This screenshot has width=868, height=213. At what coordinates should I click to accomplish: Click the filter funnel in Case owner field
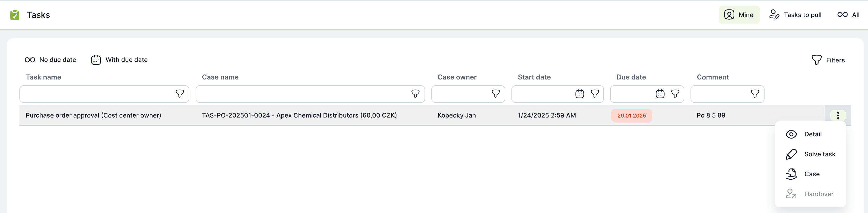495,94
